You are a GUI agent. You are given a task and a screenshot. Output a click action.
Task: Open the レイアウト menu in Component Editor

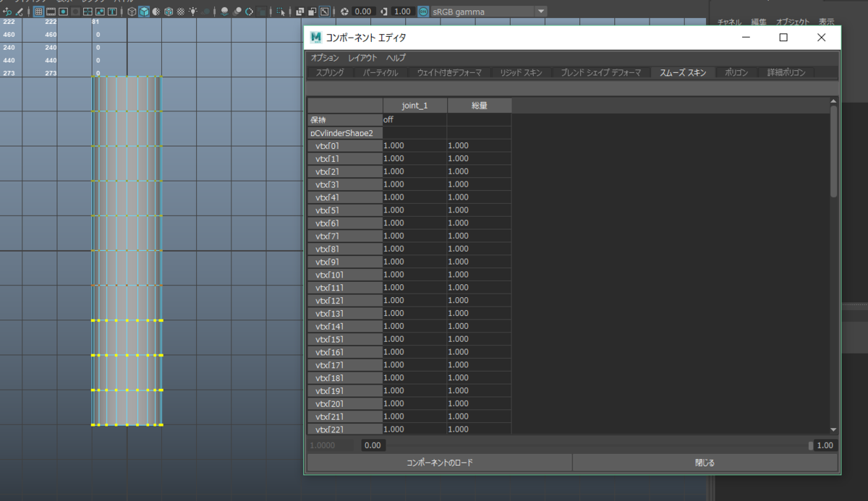[362, 58]
